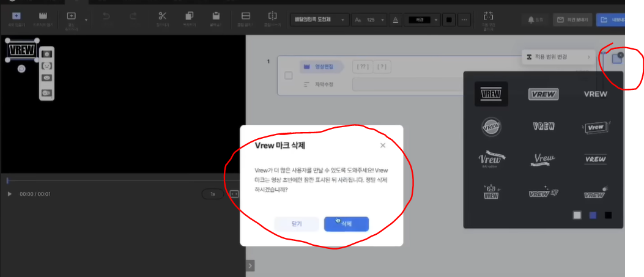Select the 3D sign Vrew logo
This screenshot has height=277, width=644.
[x=596, y=127]
